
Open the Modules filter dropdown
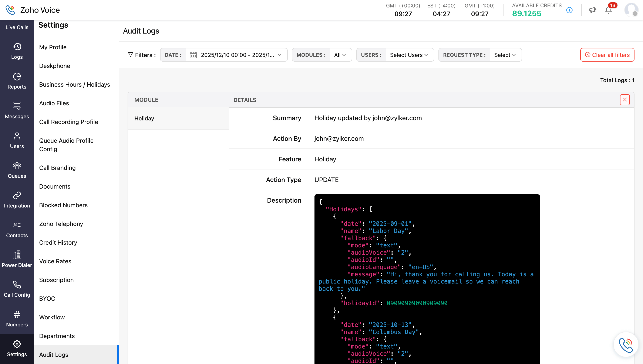tap(340, 55)
